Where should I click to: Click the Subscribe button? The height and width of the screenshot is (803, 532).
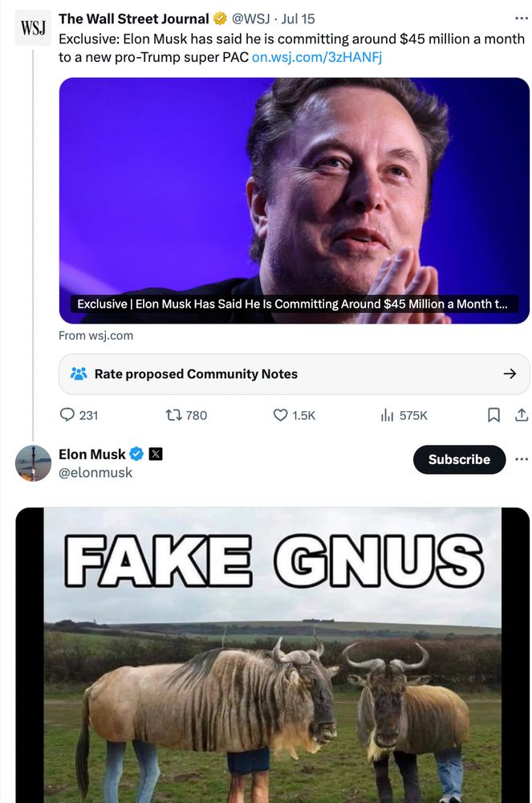pyautogui.click(x=459, y=459)
